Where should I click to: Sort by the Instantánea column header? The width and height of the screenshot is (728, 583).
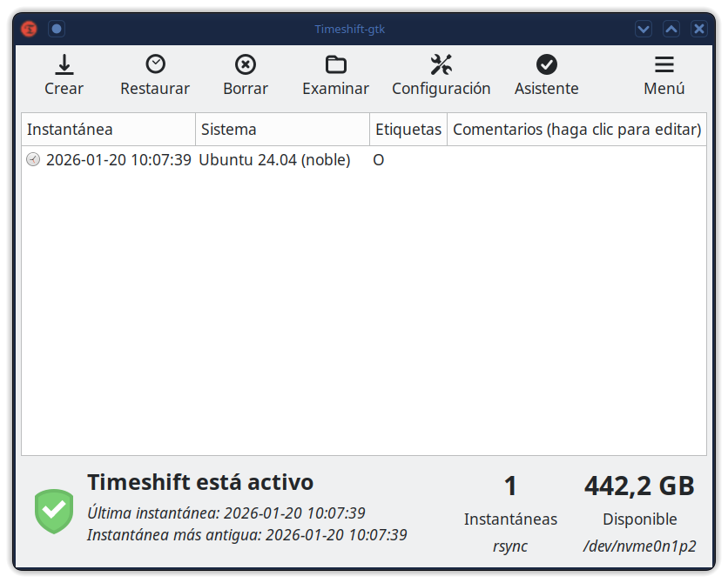pyautogui.click(x=108, y=130)
